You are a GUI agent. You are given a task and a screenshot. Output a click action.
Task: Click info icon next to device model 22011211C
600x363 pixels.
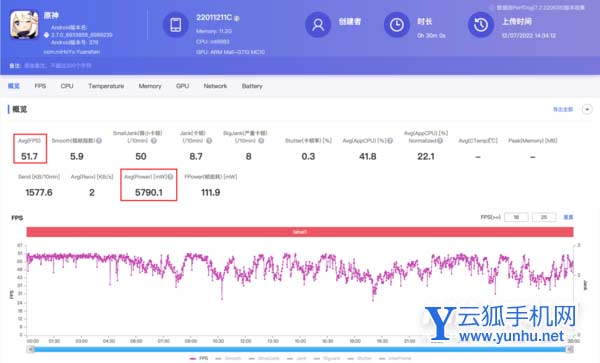(x=236, y=18)
